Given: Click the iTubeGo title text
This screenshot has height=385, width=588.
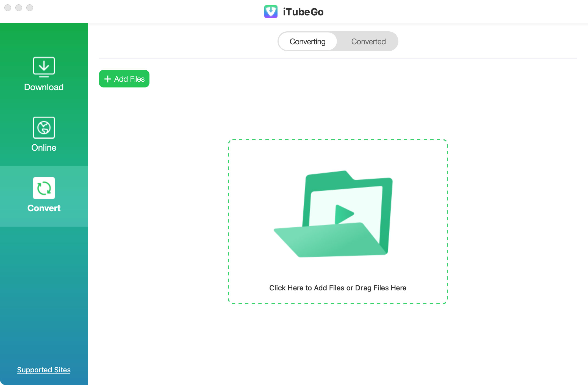Looking at the screenshot, I should point(303,12).
